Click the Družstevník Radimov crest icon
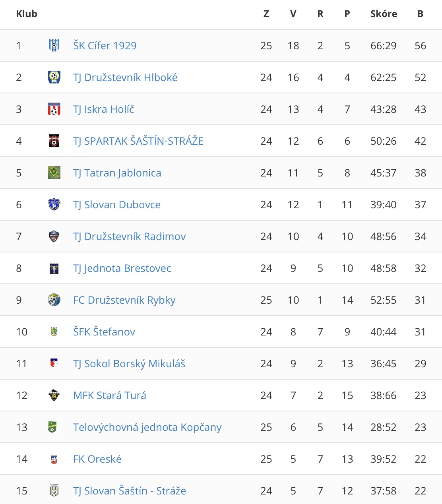 tap(54, 236)
